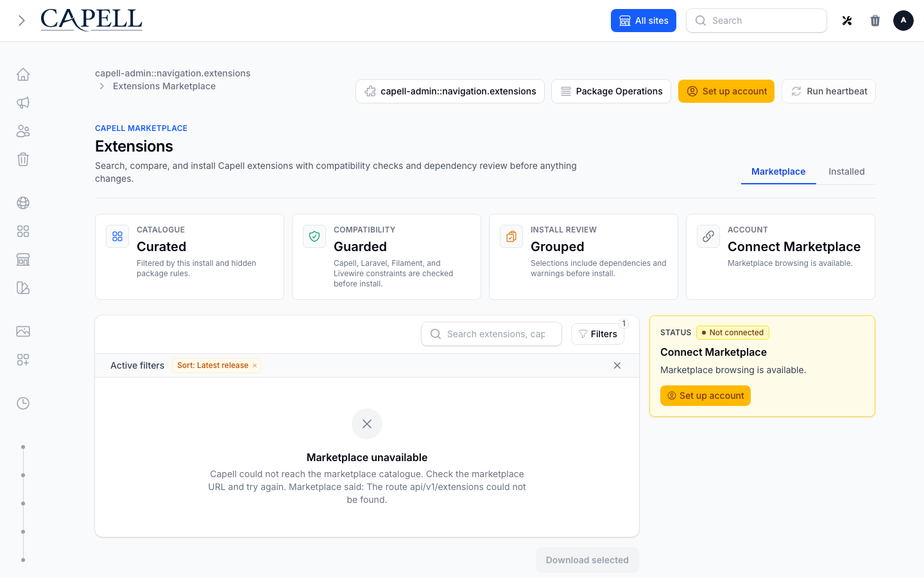The height and width of the screenshot is (578, 924).
Task: Switch to the Marketplace tab
Action: pyautogui.click(x=778, y=171)
